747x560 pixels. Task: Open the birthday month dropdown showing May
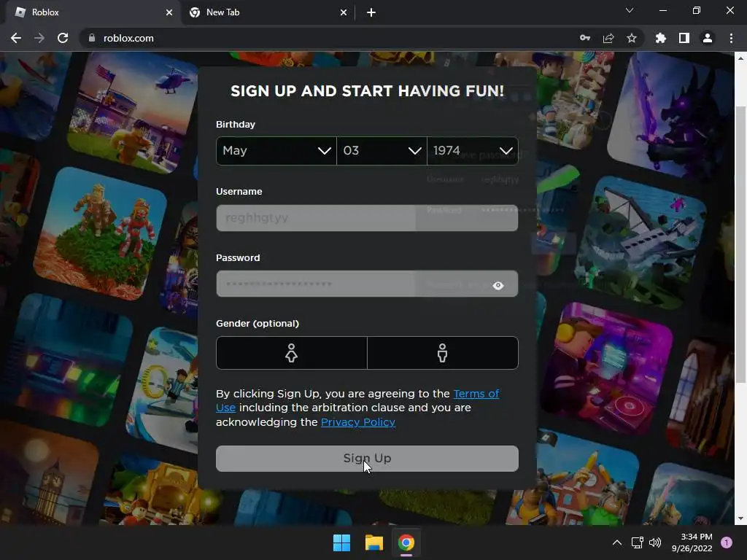pos(276,151)
